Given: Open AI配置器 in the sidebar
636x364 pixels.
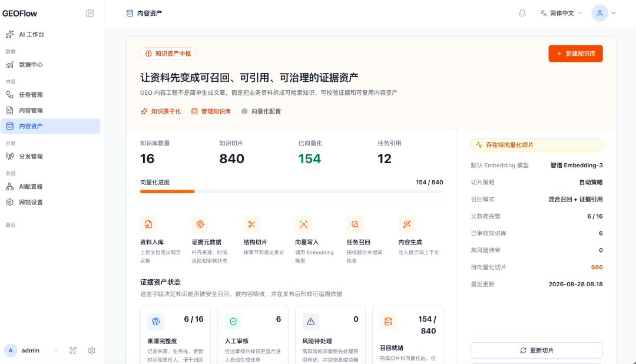Looking at the screenshot, I should (50, 187).
